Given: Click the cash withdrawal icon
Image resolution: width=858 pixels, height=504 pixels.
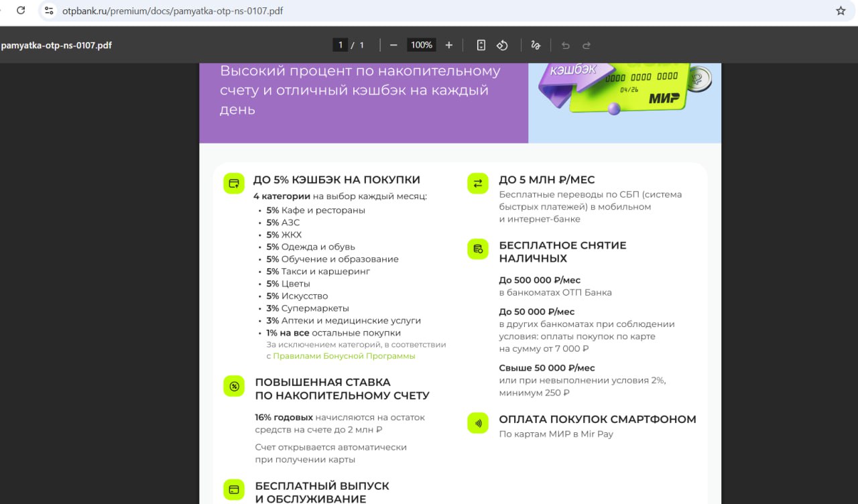Looking at the screenshot, I should pos(478,249).
